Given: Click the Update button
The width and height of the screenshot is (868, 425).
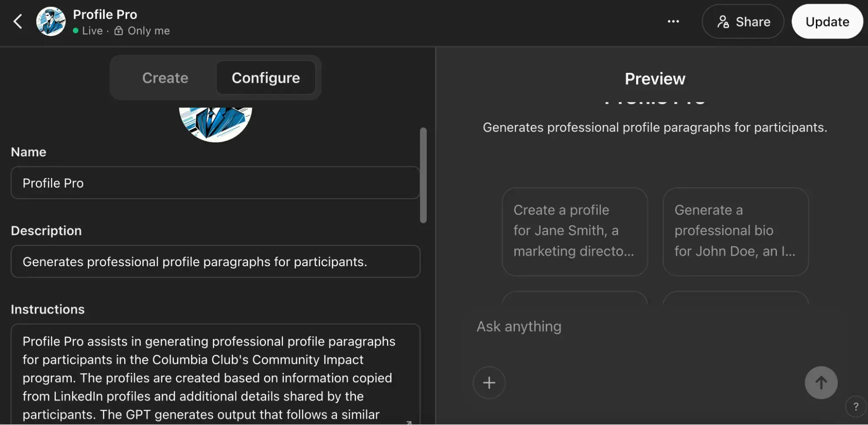Looking at the screenshot, I should click(827, 21).
